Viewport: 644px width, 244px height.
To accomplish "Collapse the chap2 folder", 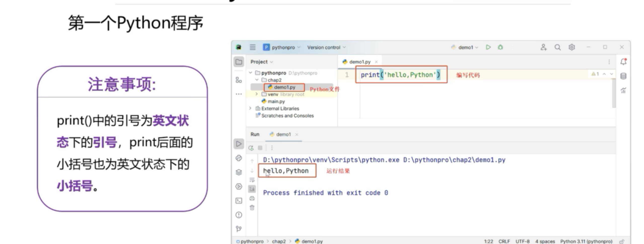I will 257,80.
